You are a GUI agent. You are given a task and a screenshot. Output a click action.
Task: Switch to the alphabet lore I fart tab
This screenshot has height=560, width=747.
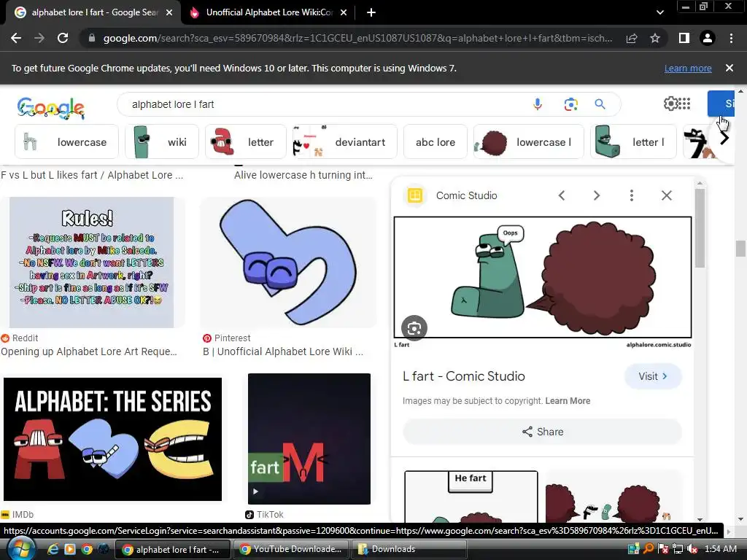click(x=93, y=12)
